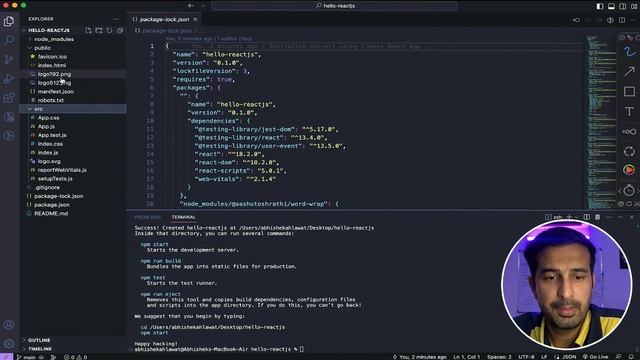Click the timer icon in annotation toolbar
Image resolution: width=640 pixels, height=360 pixels.
click(x=629, y=190)
